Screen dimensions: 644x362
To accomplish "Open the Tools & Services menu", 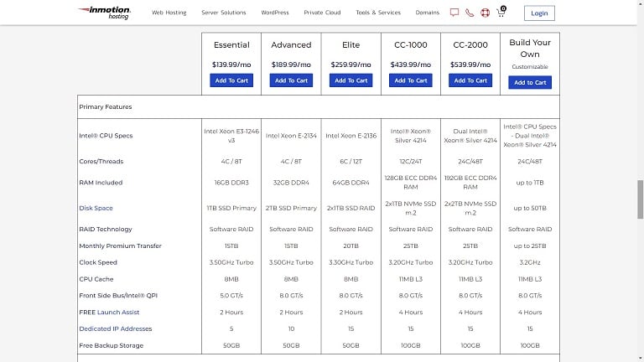I will (x=378, y=13).
